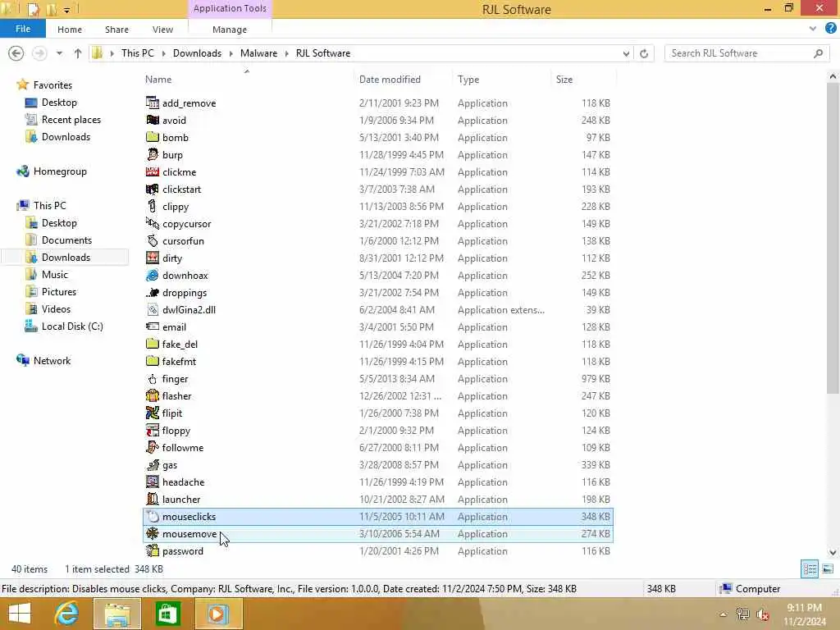Select the launcher application icon
This screenshot has width=840, height=630.
(x=152, y=500)
